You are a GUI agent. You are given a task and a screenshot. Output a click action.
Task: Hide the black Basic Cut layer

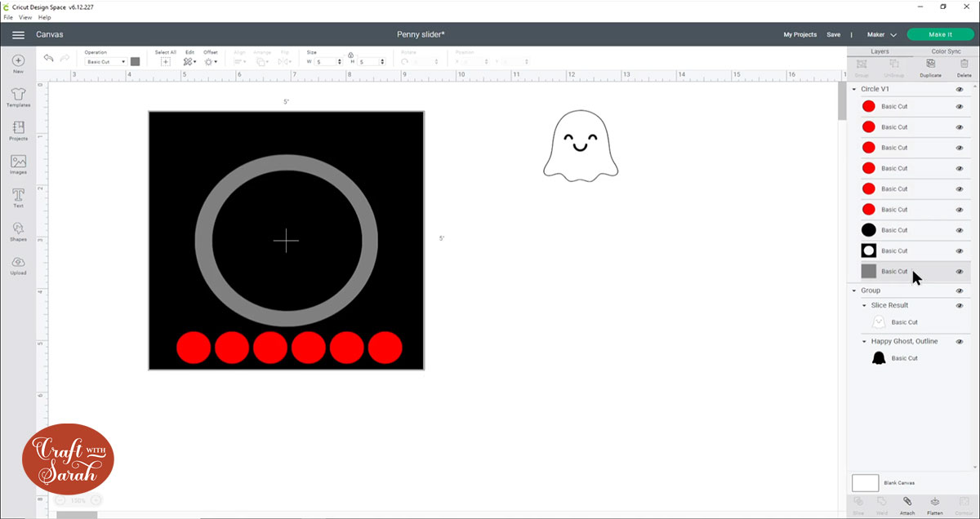tap(959, 229)
